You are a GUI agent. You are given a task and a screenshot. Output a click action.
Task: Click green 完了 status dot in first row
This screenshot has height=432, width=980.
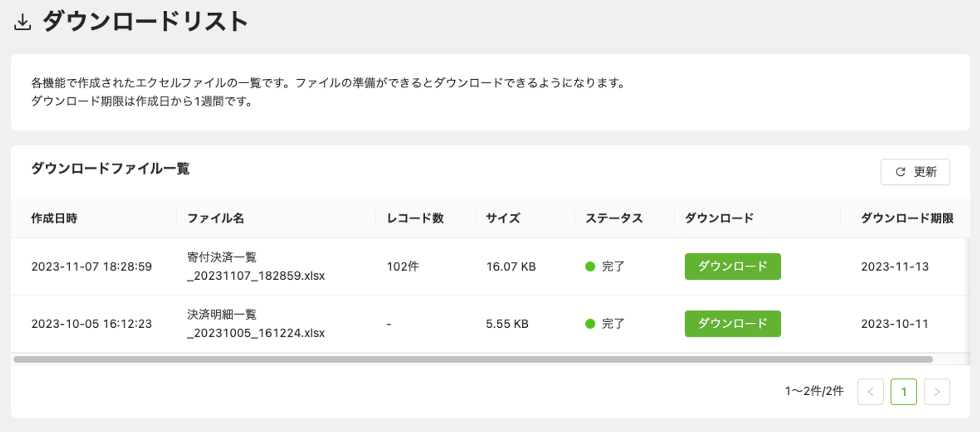click(590, 266)
